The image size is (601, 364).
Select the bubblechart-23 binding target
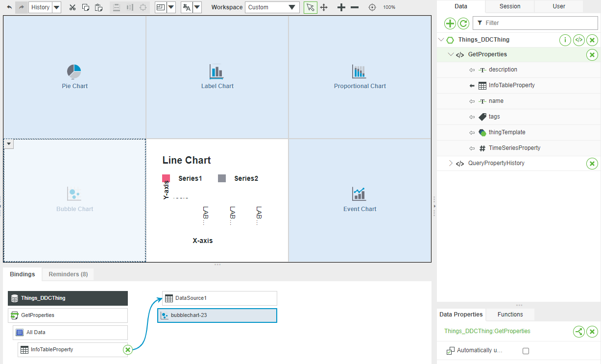[217, 315]
